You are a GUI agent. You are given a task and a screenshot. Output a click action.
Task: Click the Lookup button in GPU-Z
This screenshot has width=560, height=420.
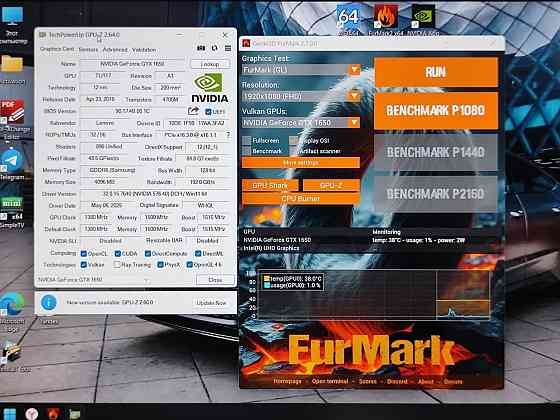210,64
